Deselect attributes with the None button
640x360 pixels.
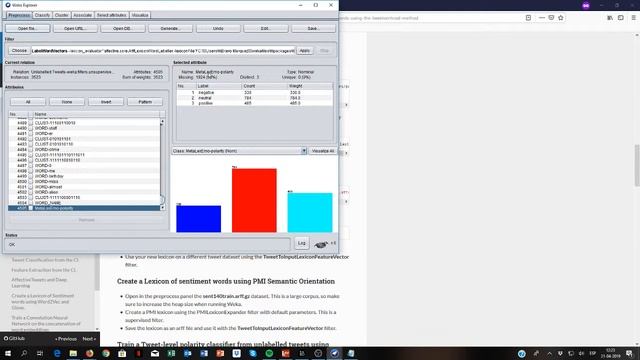(67, 102)
